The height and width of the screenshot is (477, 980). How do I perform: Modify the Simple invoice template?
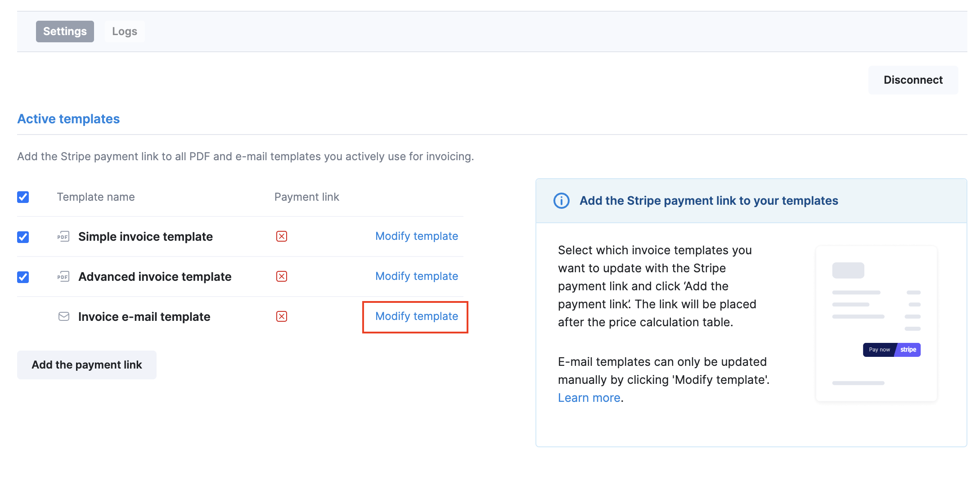coord(417,236)
